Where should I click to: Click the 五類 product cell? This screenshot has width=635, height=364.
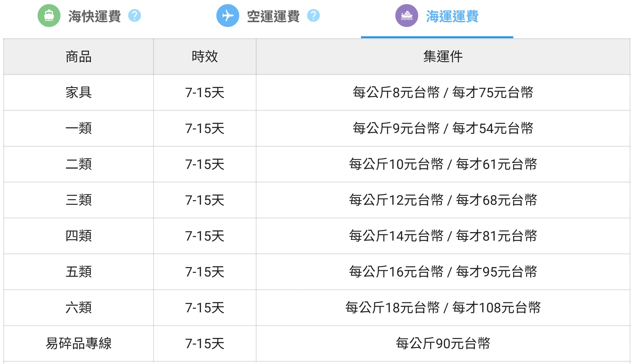[x=79, y=272]
